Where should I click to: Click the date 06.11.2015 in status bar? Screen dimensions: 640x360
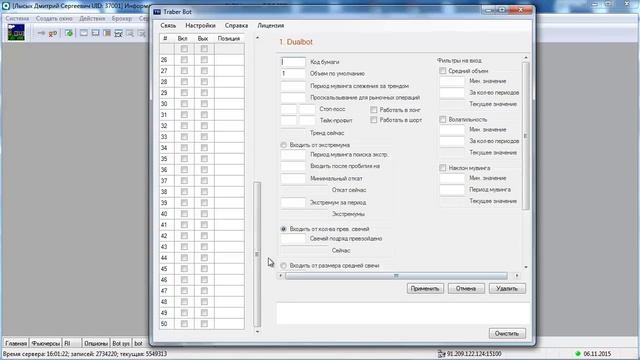coord(597,354)
